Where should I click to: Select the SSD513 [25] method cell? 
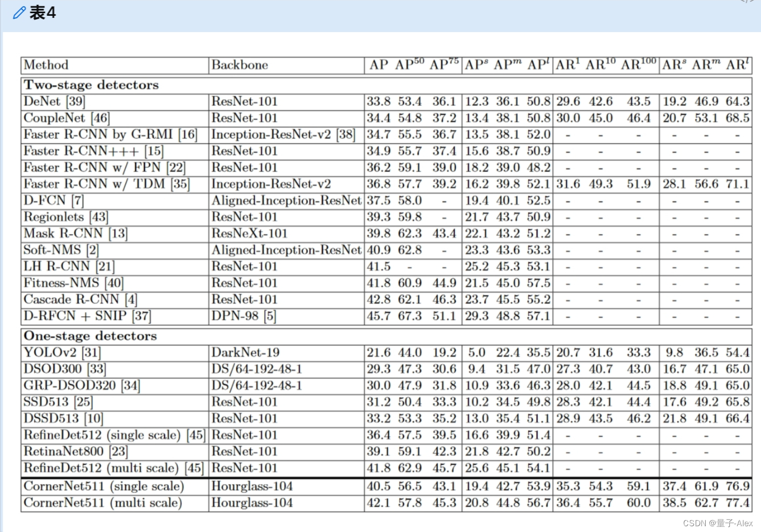point(58,402)
